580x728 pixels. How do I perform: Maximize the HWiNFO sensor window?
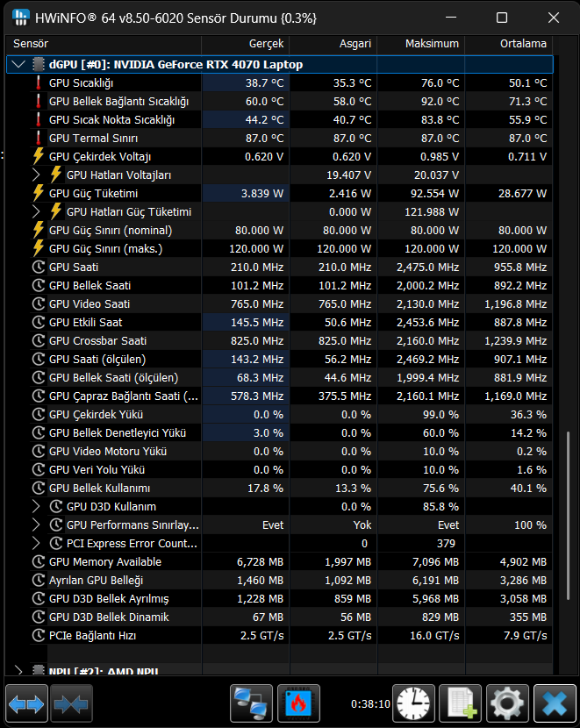[502, 18]
